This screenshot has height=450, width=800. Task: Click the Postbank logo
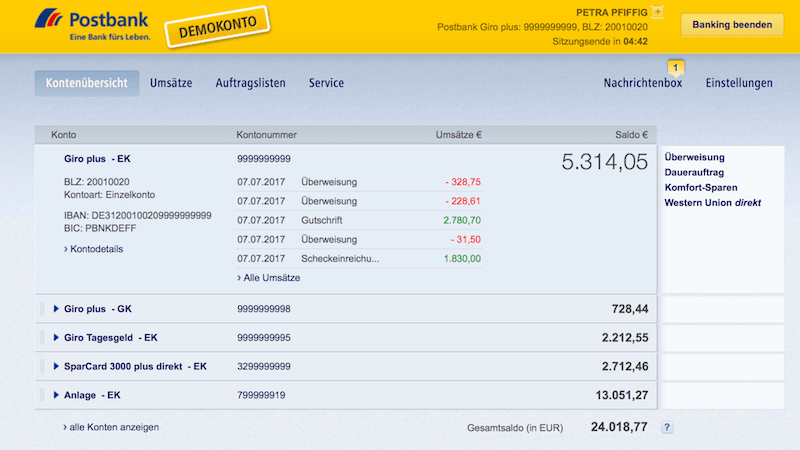[93, 24]
